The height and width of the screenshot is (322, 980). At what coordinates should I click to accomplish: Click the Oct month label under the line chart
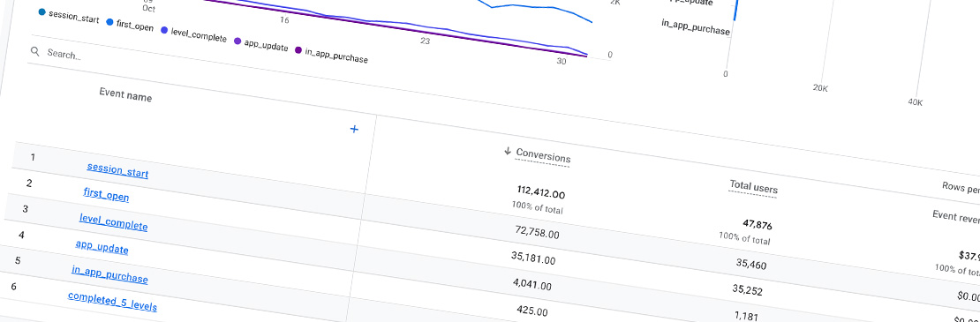(x=148, y=9)
